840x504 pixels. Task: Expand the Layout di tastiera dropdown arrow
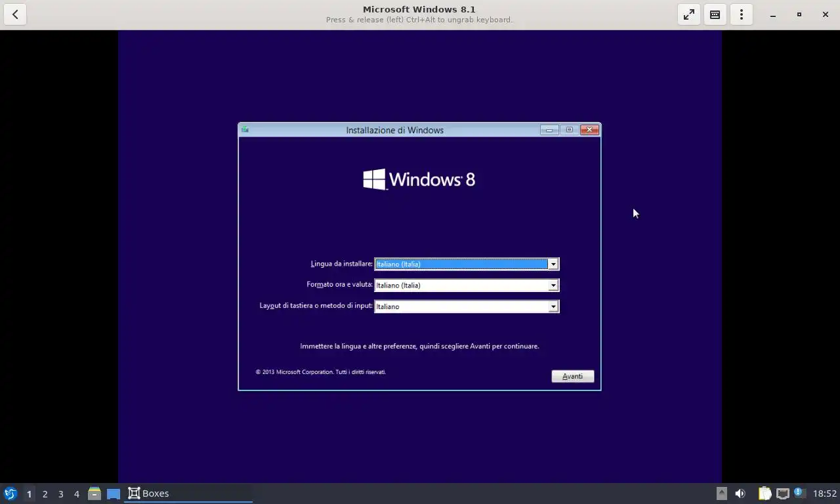click(x=553, y=306)
